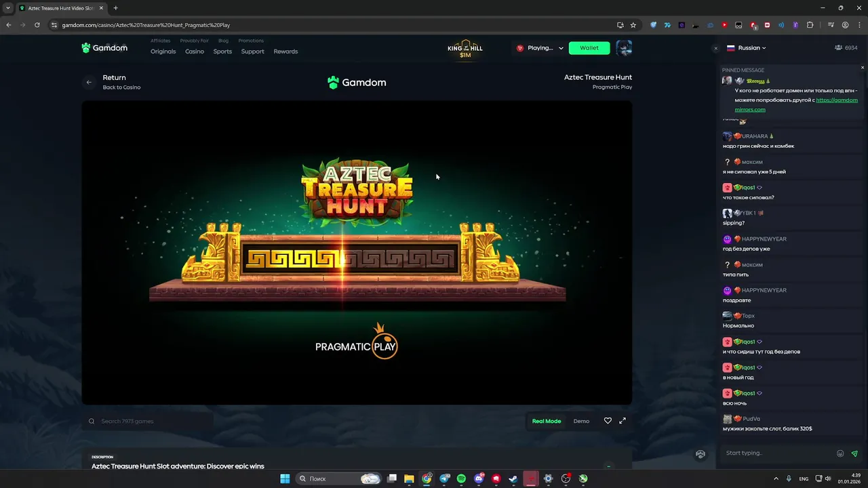Open the emoji picker in chat
Image resolution: width=868 pixels, height=488 pixels.
[840, 453]
